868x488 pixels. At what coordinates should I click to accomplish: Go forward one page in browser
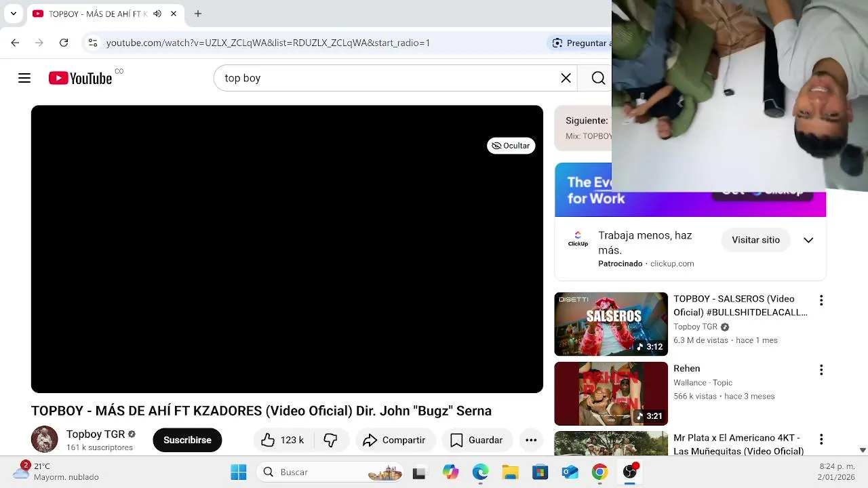pyautogui.click(x=39, y=43)
